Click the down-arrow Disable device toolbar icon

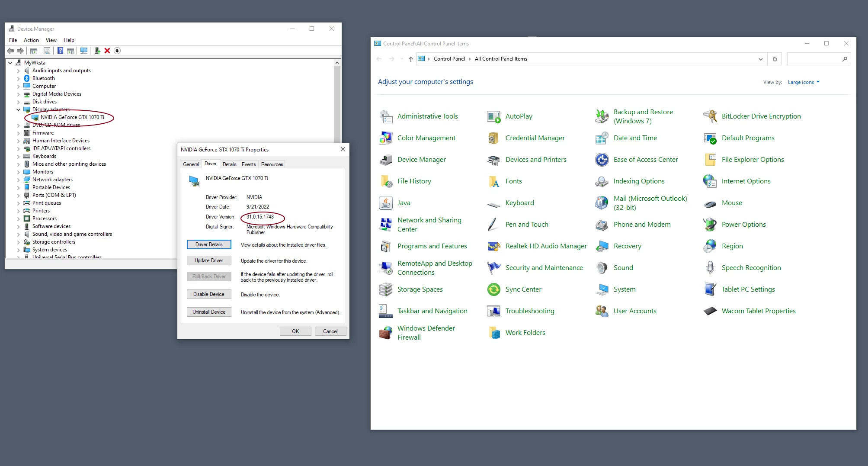117,51
